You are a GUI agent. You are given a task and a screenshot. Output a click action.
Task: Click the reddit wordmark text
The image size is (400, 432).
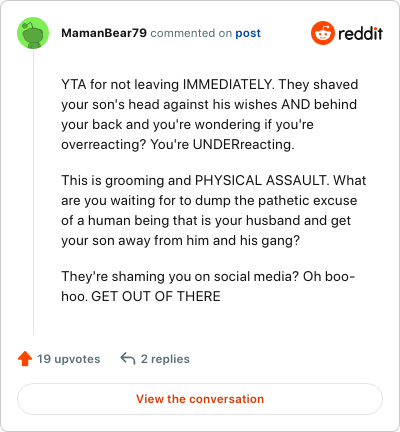pyautogui.click(x=360, y=33)
